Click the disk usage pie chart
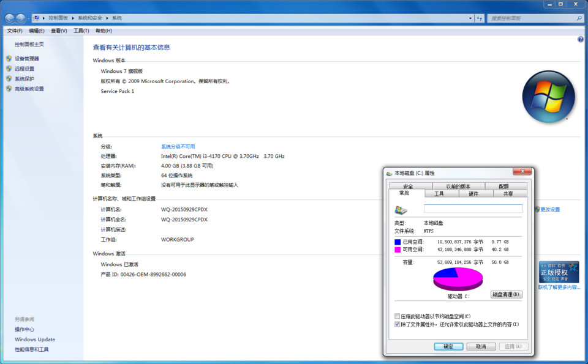This screenshot has width=588, height=364. (x=458, y=278)
